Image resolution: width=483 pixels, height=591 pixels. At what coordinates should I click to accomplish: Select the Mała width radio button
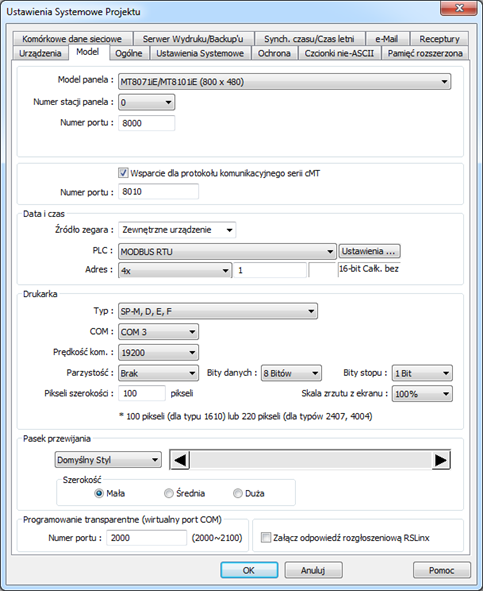(99, 493)
